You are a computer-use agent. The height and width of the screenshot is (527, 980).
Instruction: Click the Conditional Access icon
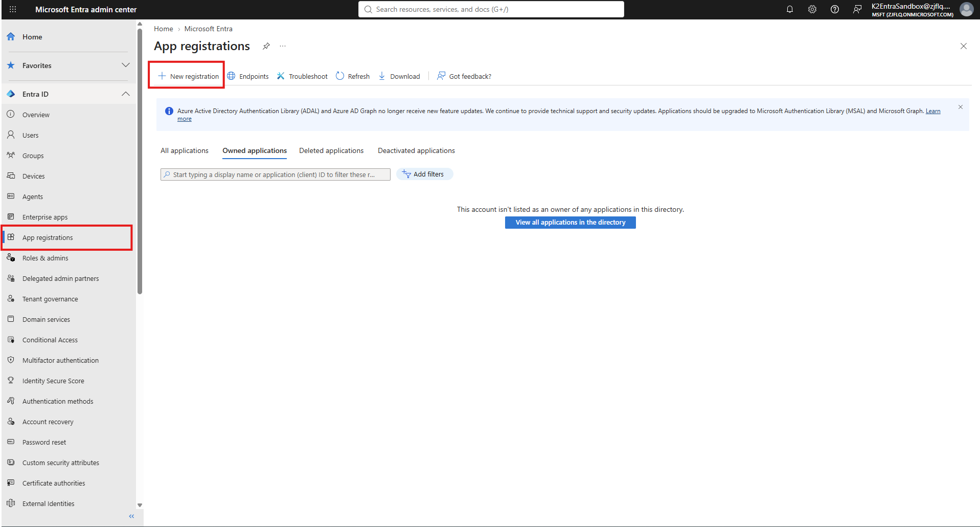(x=11, y=339)
